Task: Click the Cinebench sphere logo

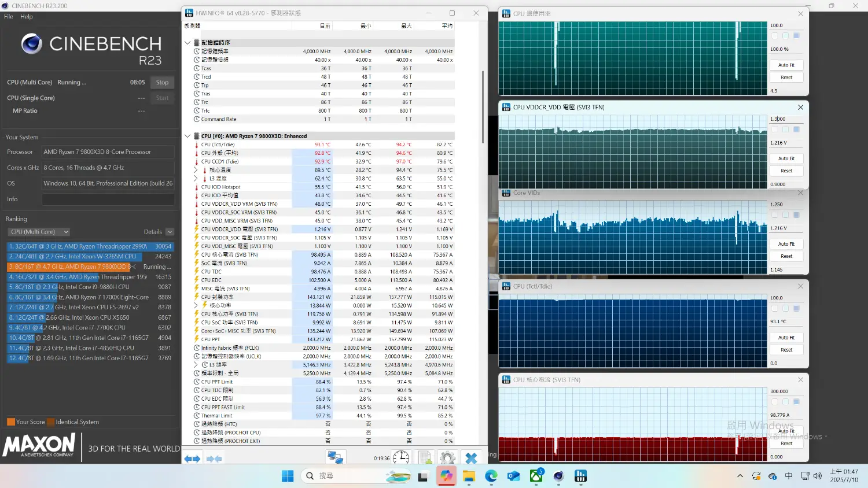Action: [x=32, y=43]
